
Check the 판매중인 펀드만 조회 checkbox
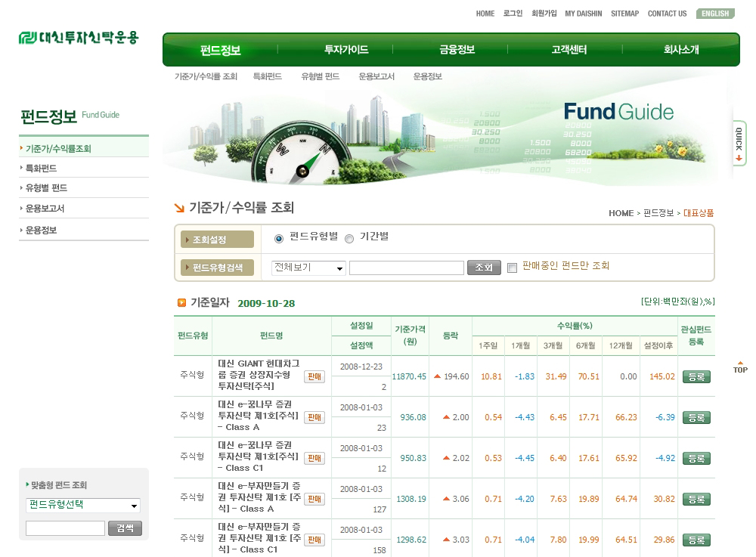(x=512, y=268)
